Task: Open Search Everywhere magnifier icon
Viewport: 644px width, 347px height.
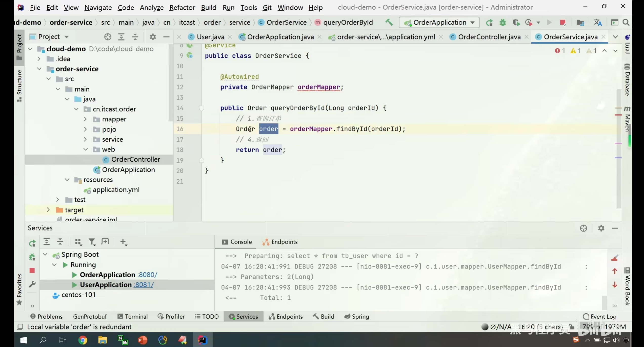Action: click(626, 23)
